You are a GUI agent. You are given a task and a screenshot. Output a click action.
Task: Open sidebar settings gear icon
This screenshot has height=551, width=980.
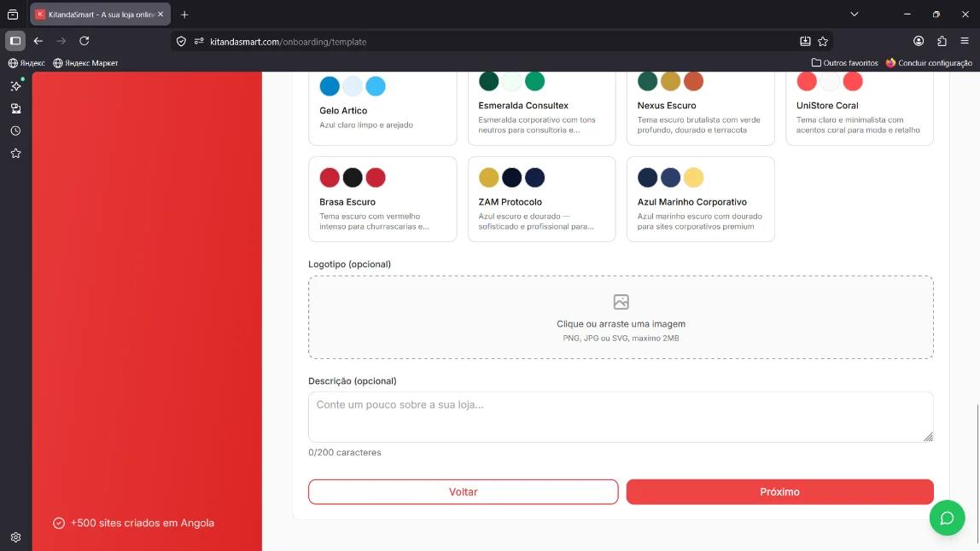point(15,537)
